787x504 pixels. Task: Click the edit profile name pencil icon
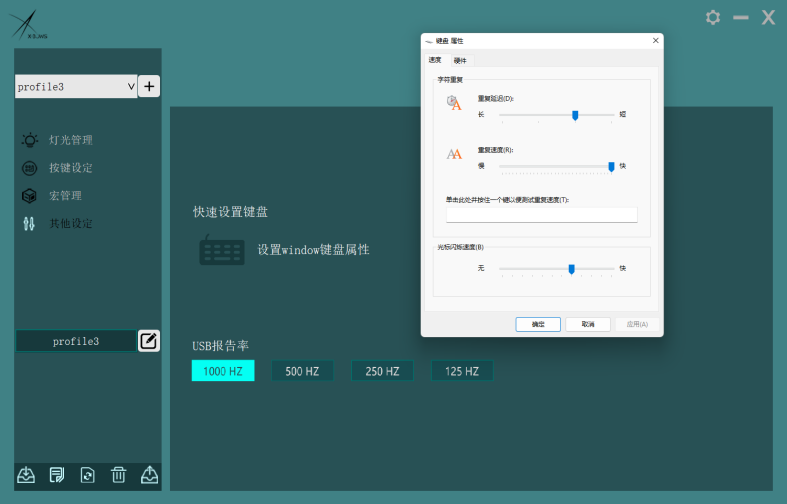[x=149, y=341]
